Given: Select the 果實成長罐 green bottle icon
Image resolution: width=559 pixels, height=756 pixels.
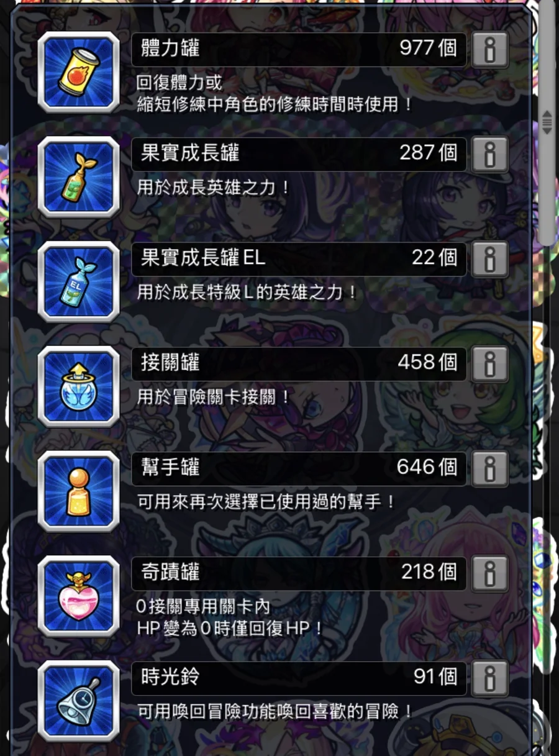Looking at the screenshot, I should [x=78, y=177].
